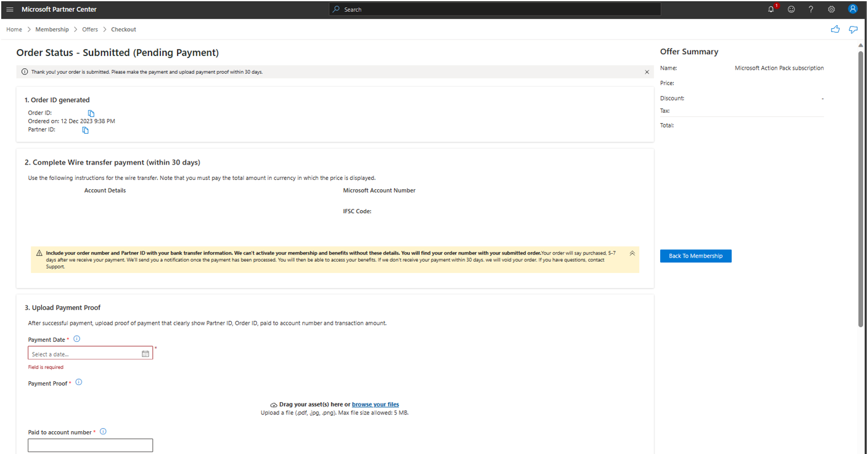Click the browse your files link

point(375,405)
